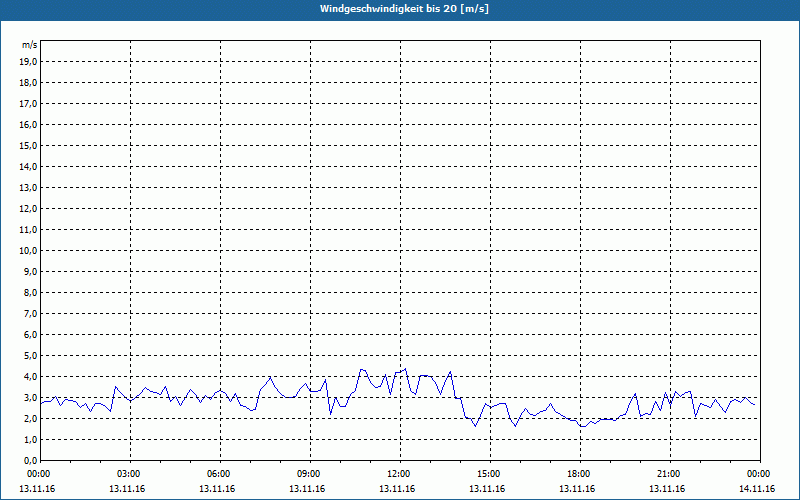
Task: Click the '9,0' y-axis label
Action: coord(30,271)
